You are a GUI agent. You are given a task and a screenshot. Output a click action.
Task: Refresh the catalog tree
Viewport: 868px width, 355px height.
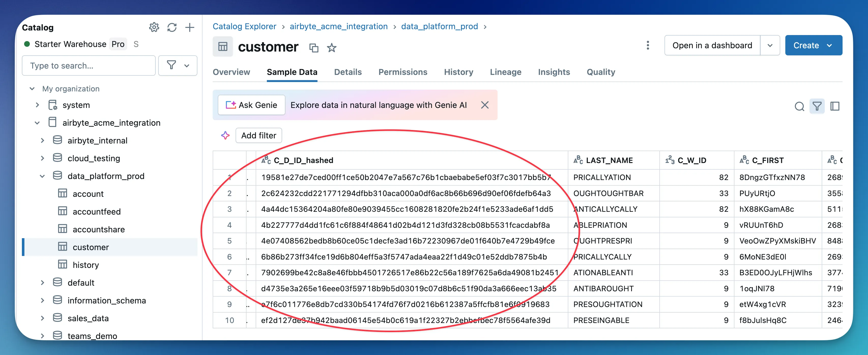172,27
